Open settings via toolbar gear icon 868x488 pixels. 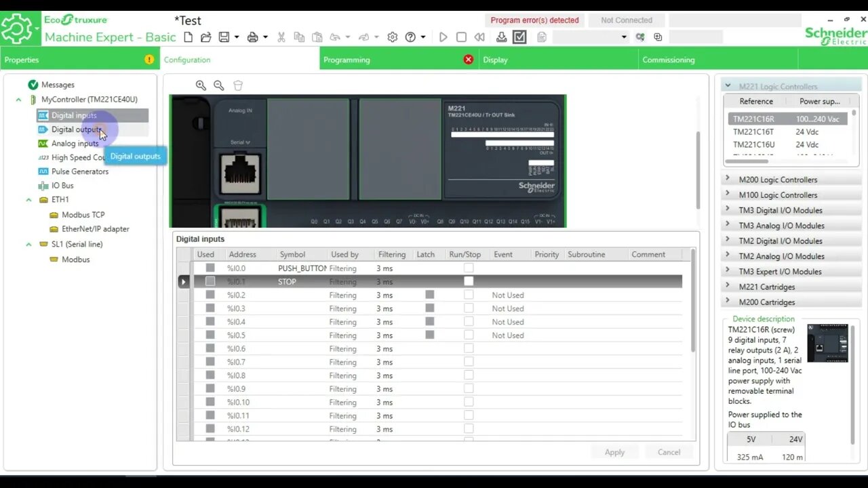[392, 37]
